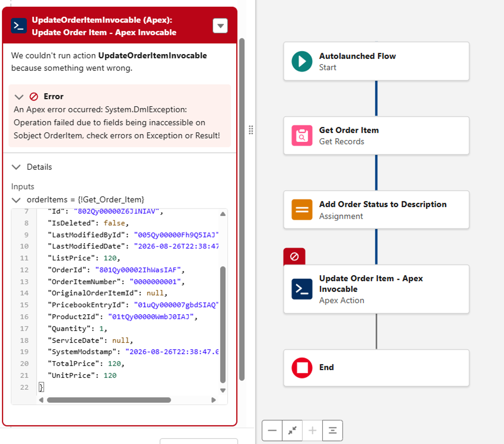Click the "UnitPrice": 120 JSON line

tap(82, 375)
